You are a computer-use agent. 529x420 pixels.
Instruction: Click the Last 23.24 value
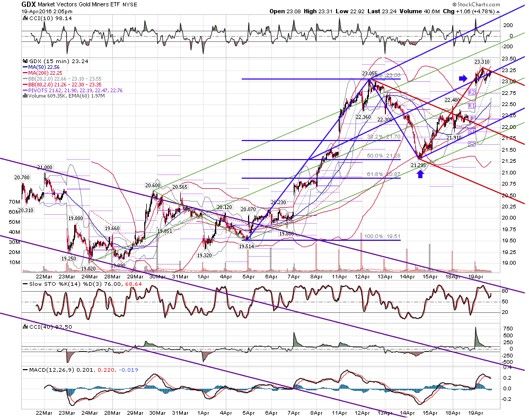click(x=382, y=11)
